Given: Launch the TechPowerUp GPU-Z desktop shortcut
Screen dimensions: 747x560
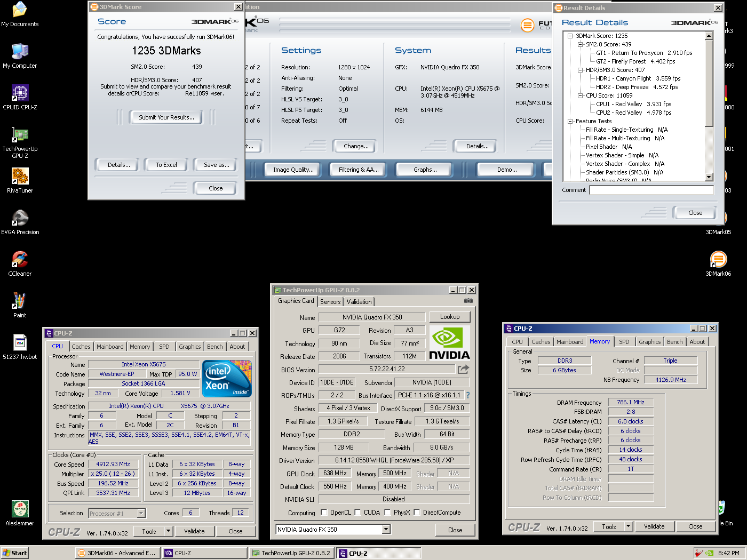Looking at the screenshot, I should click(x=20, y=142).
